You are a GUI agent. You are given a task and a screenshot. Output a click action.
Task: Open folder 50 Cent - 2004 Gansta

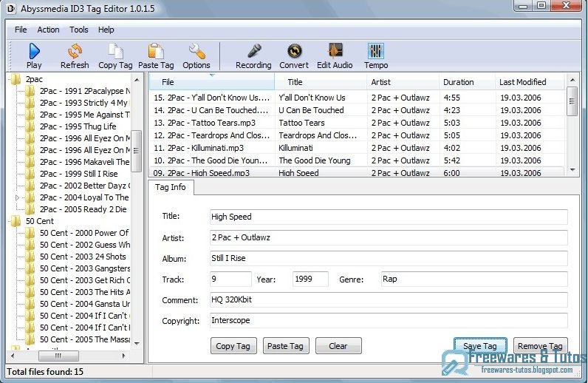tap(85, 304)
